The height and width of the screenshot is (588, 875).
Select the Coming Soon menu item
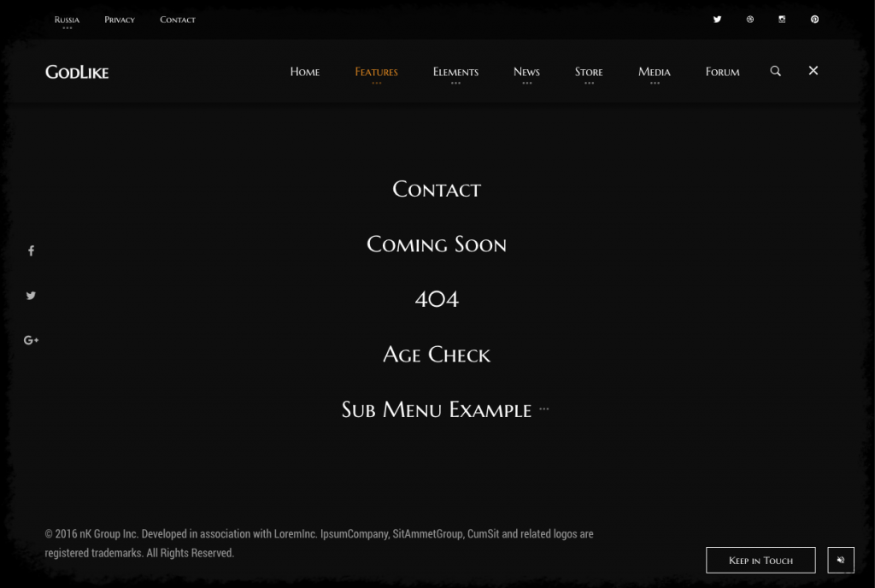[x=437, y=244]
